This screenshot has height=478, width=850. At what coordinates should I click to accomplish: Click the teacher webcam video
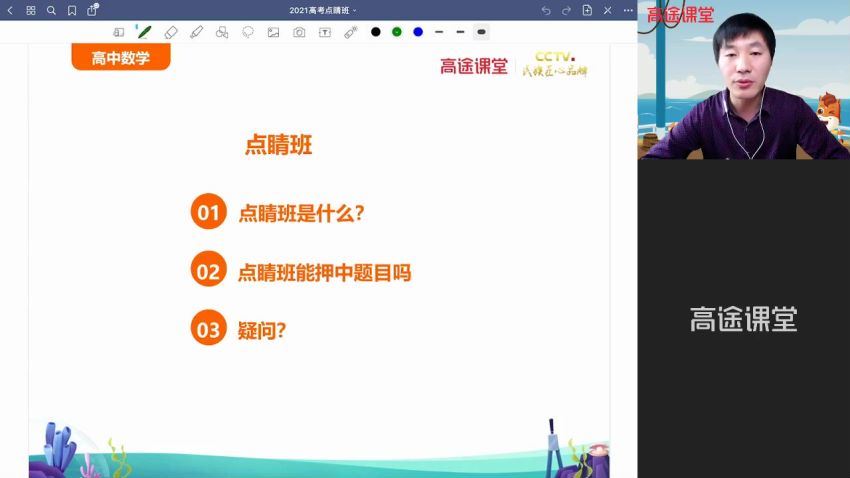click(744, 80)
